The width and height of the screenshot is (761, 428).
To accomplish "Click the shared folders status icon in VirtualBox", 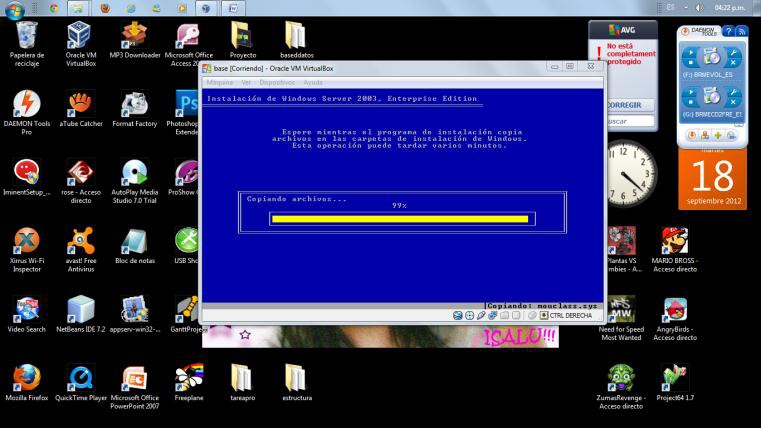I will tap(505, 315).
